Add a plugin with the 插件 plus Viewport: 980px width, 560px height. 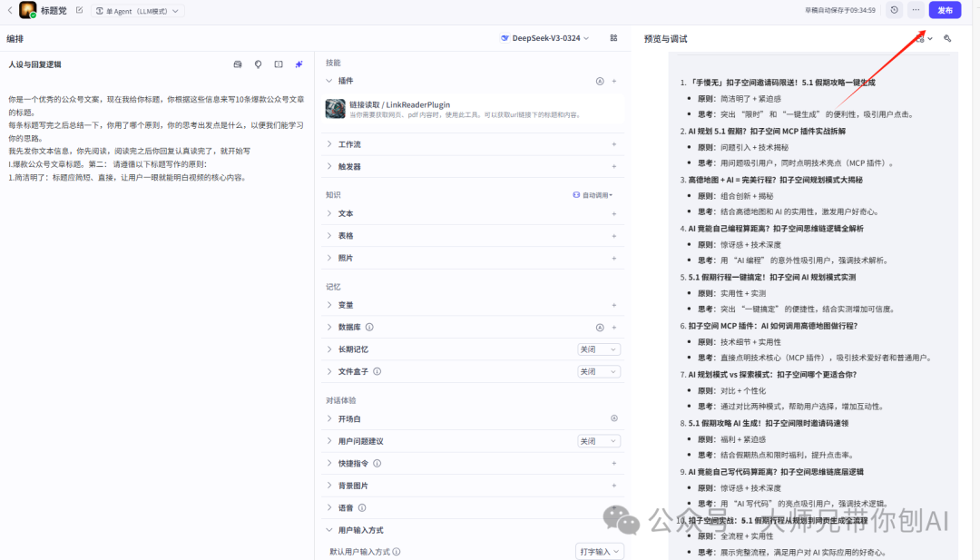click(613, 82)
